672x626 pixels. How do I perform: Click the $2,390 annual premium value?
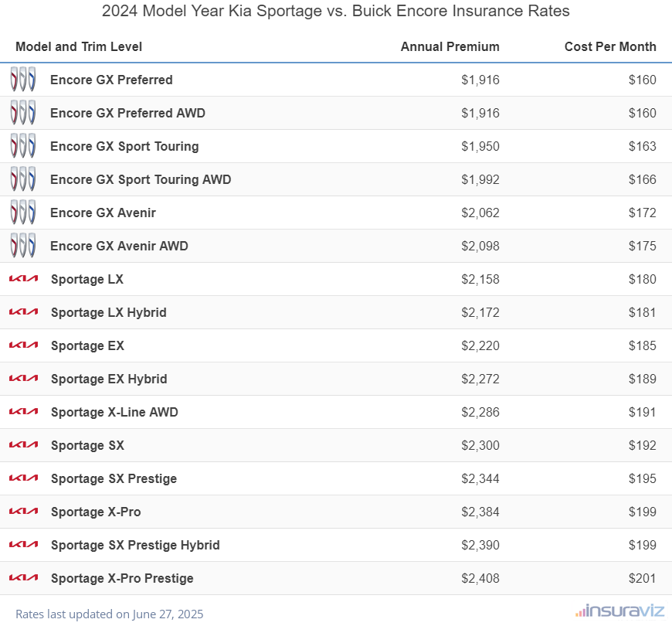click(480, 545)
